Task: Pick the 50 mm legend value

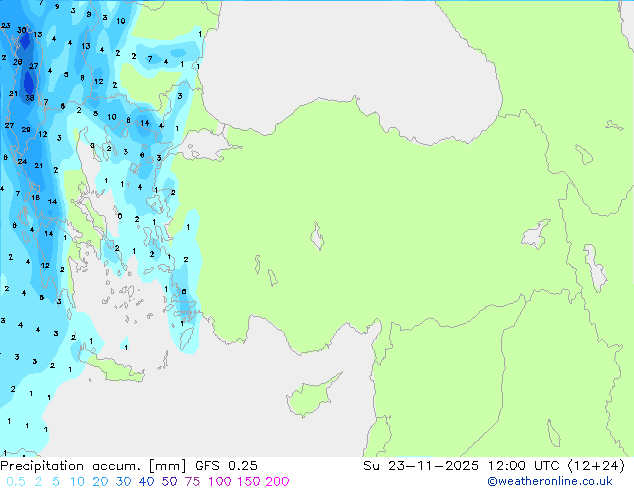Action: [x=169, y=482]
